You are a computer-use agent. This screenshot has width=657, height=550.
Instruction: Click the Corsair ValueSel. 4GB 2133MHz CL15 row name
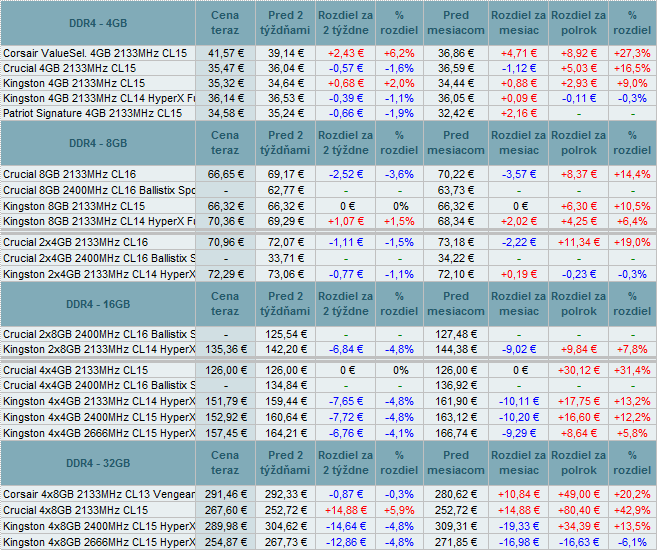[x=95, y=53]
